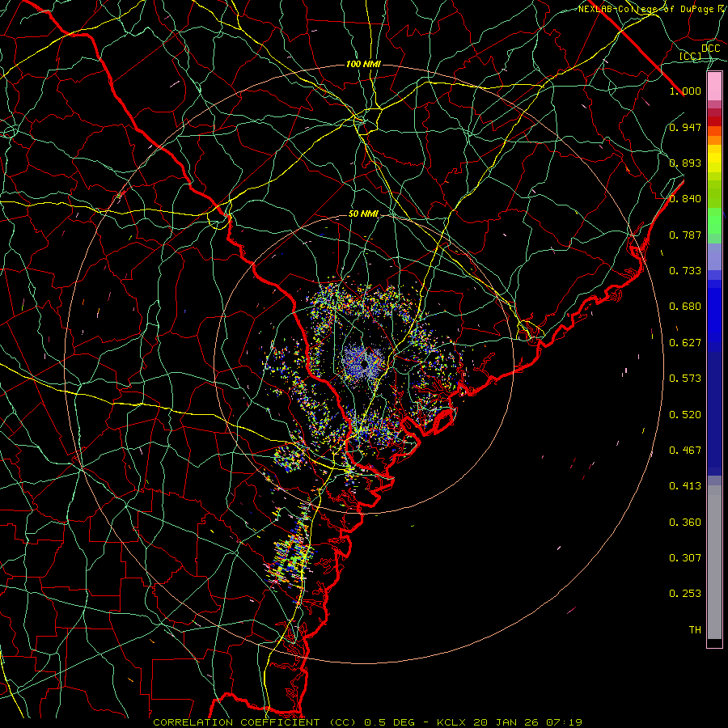Viewport: 728px width, 728px height.
Task: Click the 0.253 scale value
Action: (685, 594)
